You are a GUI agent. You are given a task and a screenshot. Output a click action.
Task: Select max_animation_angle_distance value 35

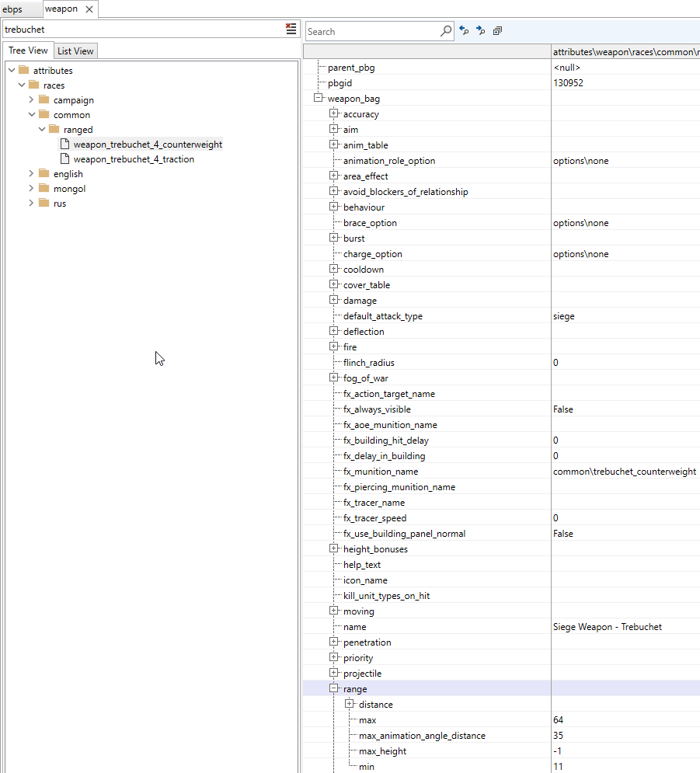pyautogui.click(x=558, y=736)
